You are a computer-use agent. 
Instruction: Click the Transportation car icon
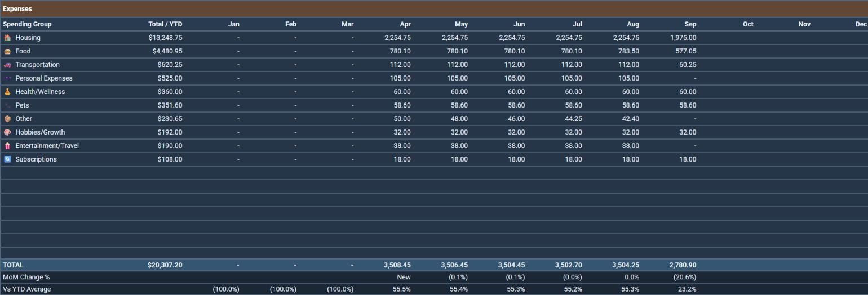(x=7, y=65)
